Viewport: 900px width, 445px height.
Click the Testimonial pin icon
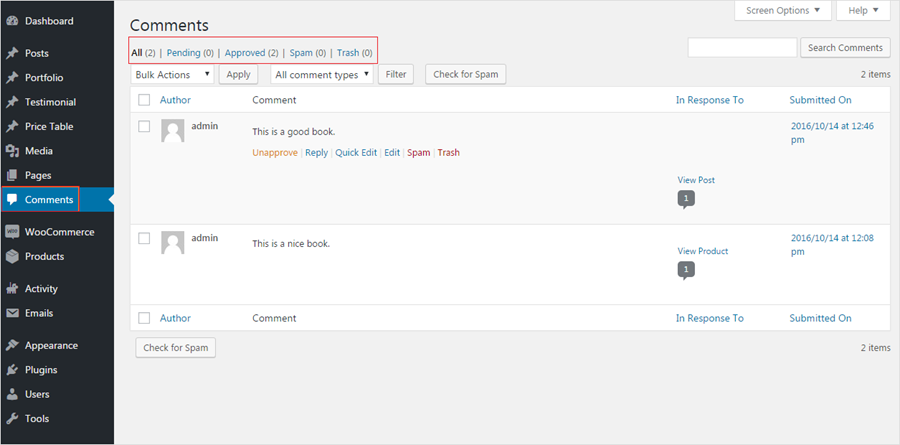coord(11,102)
